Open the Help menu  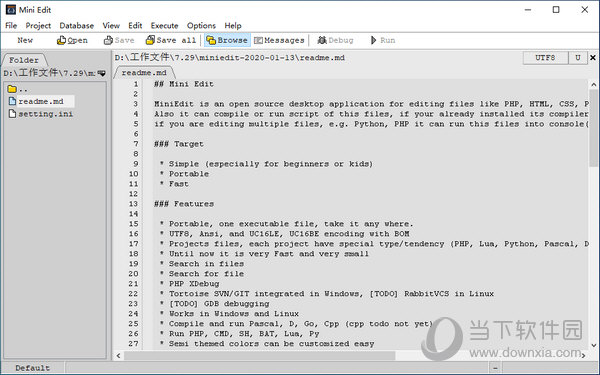click(x=233, y=26)
